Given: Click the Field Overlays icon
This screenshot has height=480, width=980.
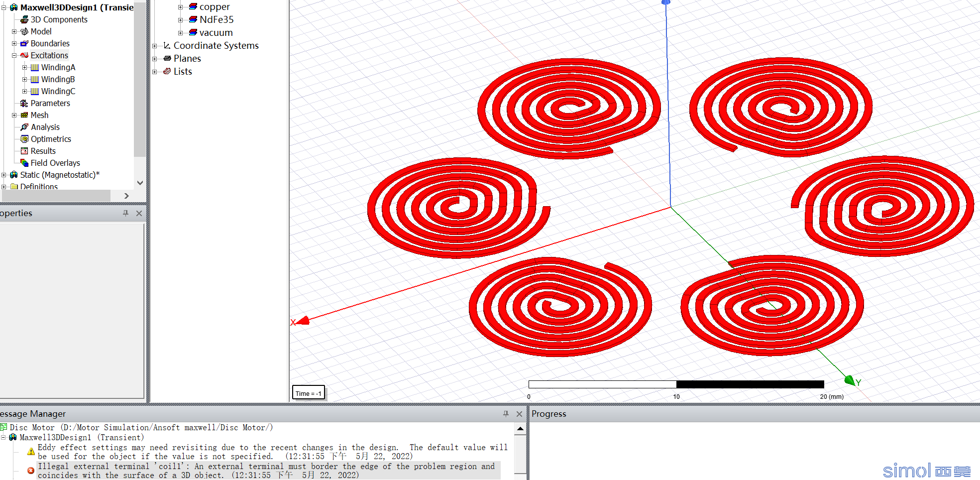Looking at the screenshot, I should click(x=24, y=163).
